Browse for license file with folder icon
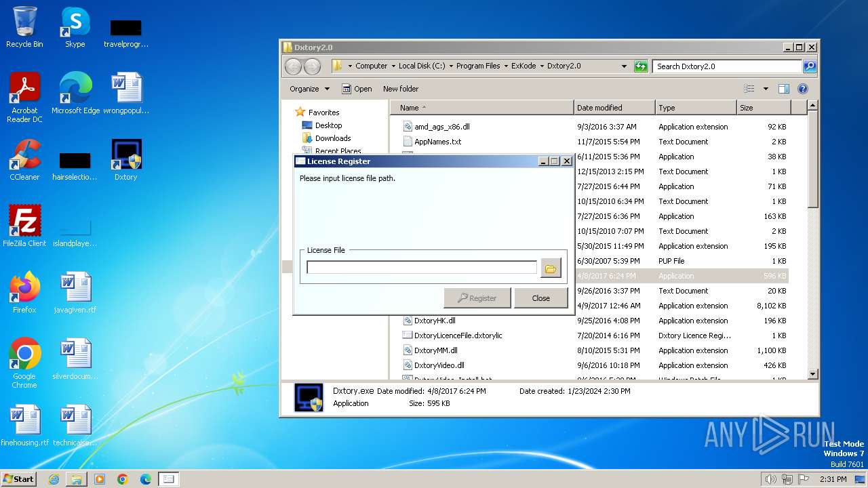868x488 pixels. (551, 268)
